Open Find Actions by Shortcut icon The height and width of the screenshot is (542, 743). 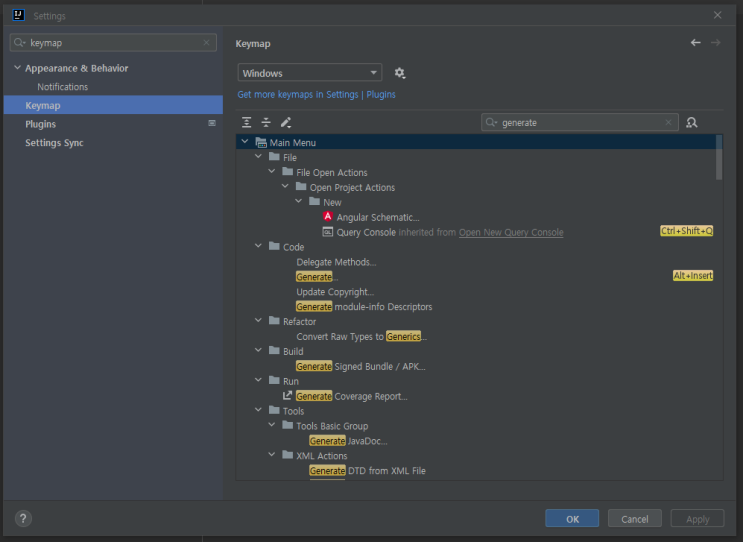[x=691, y=122]
